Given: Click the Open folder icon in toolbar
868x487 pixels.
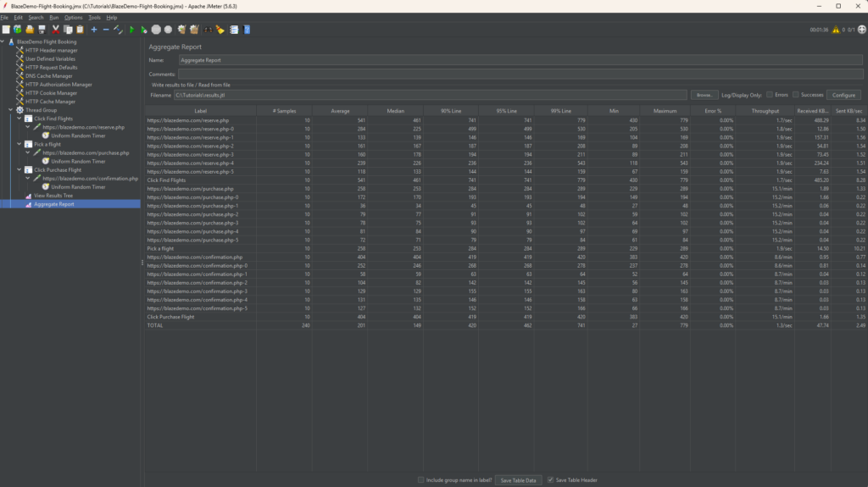Looking at the screenshot, I should tap(30, 30).
